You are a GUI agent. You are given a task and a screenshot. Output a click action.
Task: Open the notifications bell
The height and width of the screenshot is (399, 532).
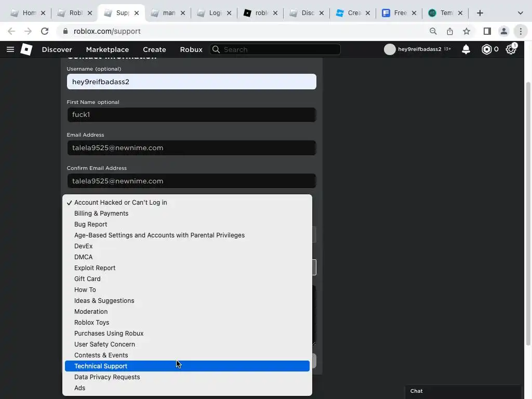click(466, 49)
